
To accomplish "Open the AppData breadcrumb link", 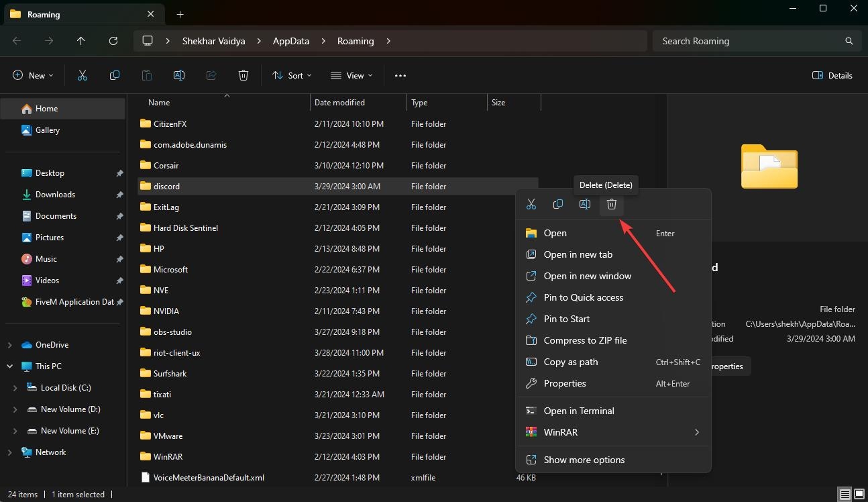I will pyautogui.click(x=290, y=41).
